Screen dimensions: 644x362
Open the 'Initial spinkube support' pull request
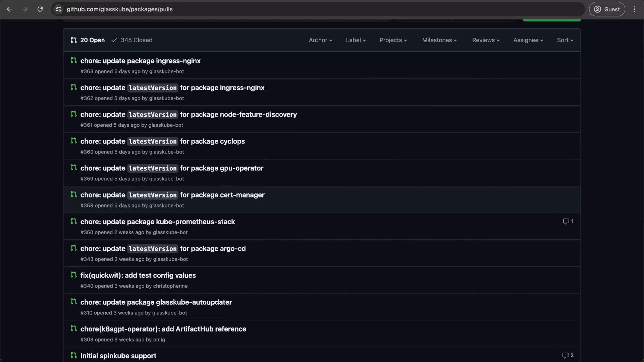pos(118,356)
